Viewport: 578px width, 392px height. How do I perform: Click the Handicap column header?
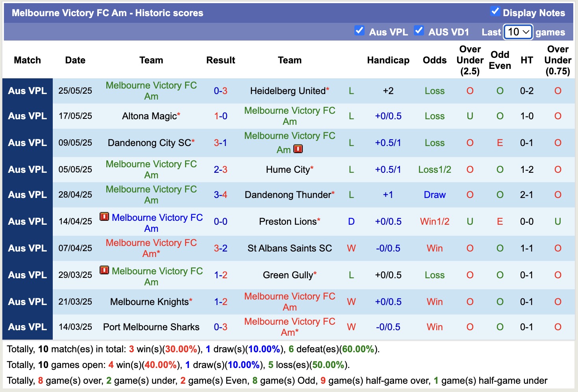tap(388, 60)
